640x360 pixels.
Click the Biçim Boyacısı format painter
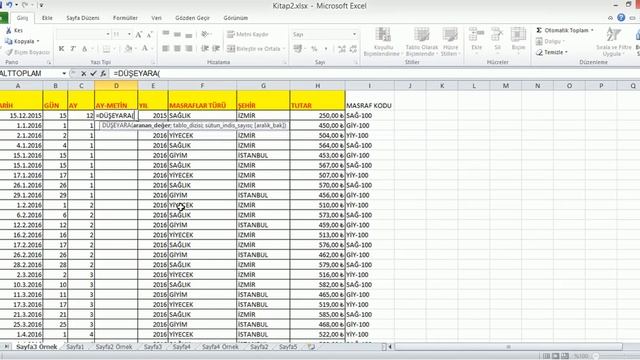pos(27,52)
